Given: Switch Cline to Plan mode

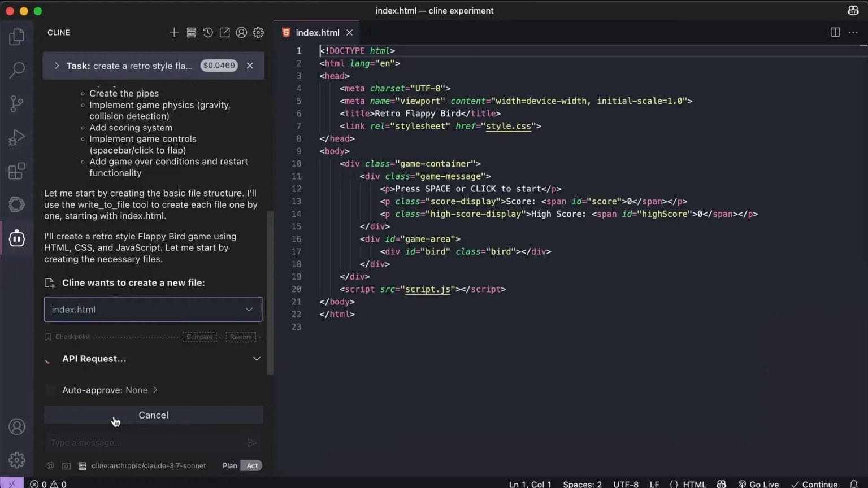Looking at the screenshot, I should [229, 465].
